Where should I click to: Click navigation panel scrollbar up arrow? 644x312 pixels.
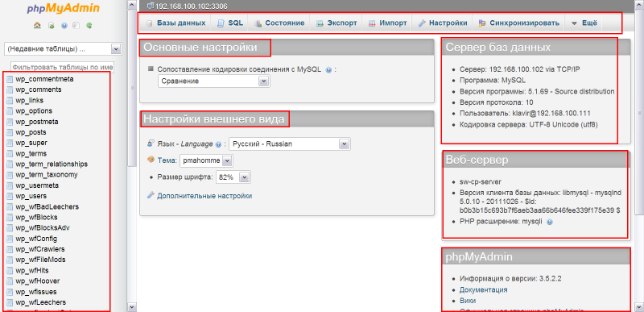131,5
